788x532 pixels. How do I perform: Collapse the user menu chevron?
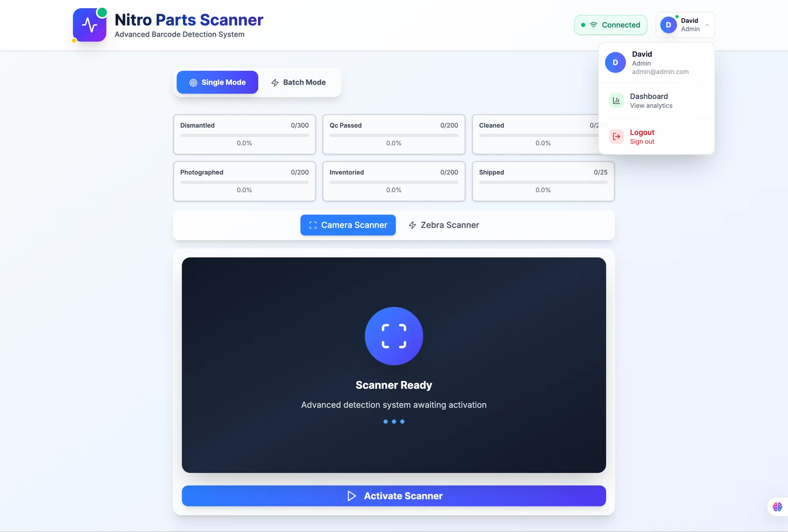tap(707, 25)
